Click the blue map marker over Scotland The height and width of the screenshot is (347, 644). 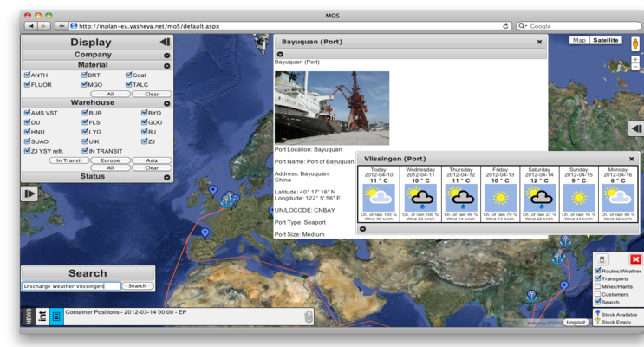click(x=212, y=191)
